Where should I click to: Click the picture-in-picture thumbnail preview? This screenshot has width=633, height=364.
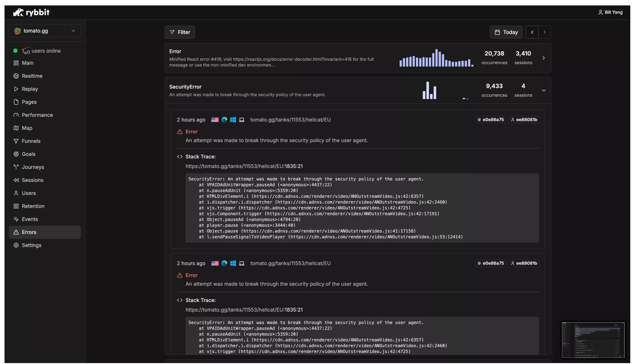593,340
